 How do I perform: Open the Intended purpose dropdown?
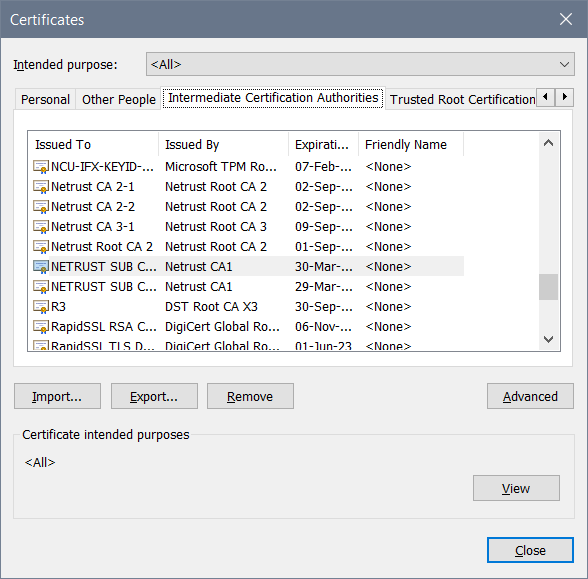[360, 64]
